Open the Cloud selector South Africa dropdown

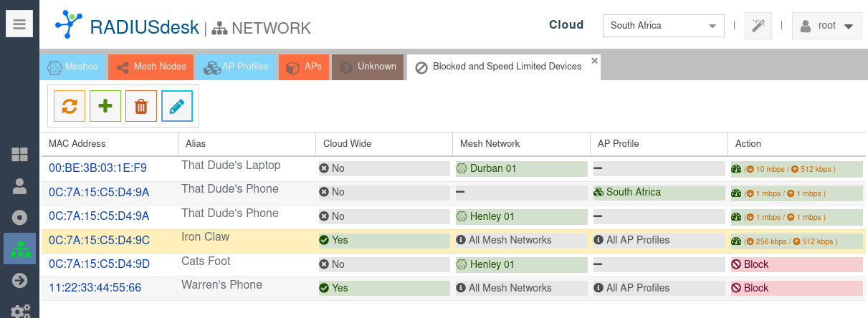click(663, 26)
